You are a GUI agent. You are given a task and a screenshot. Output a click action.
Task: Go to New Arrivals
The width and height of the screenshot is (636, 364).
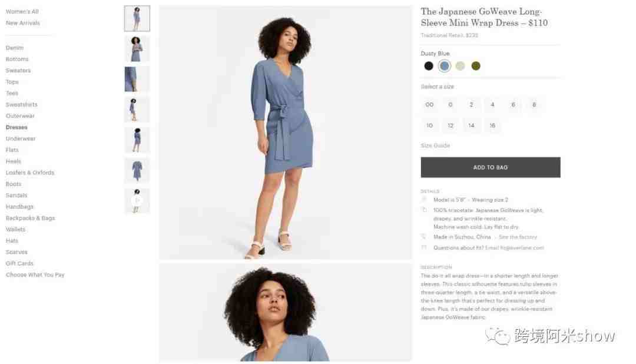(23, 23)
